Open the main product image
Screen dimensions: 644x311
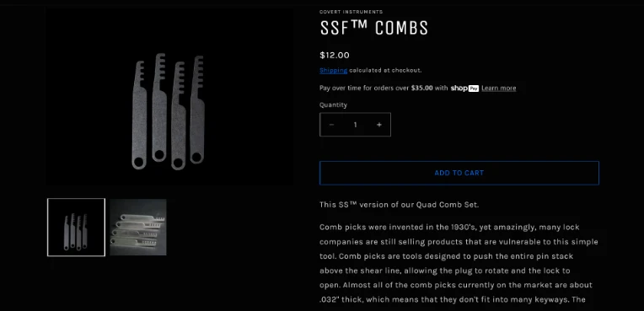(169, 97)
